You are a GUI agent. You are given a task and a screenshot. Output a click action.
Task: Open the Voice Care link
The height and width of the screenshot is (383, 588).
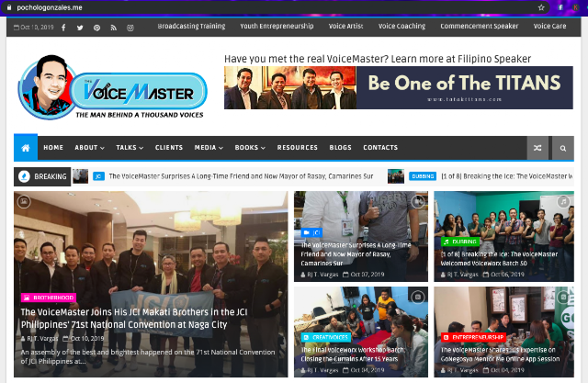pyautogui.click(x=549, y=27)
